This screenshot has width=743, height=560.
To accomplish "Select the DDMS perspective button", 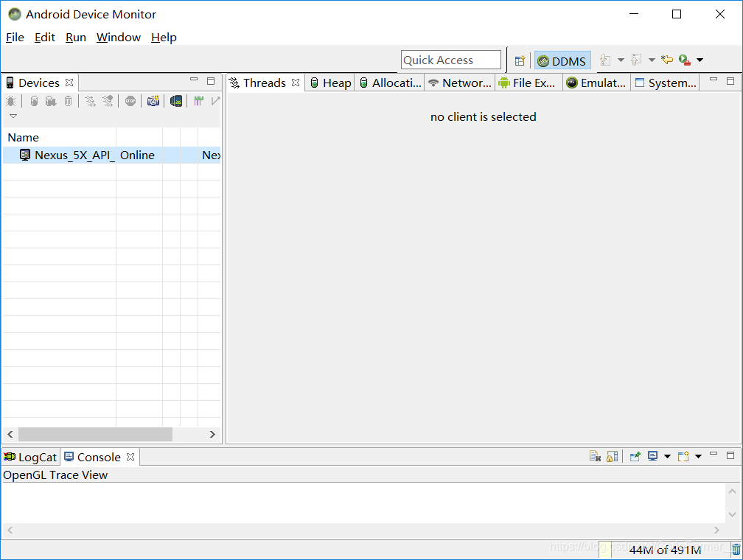I will click(x=562, y=60).
